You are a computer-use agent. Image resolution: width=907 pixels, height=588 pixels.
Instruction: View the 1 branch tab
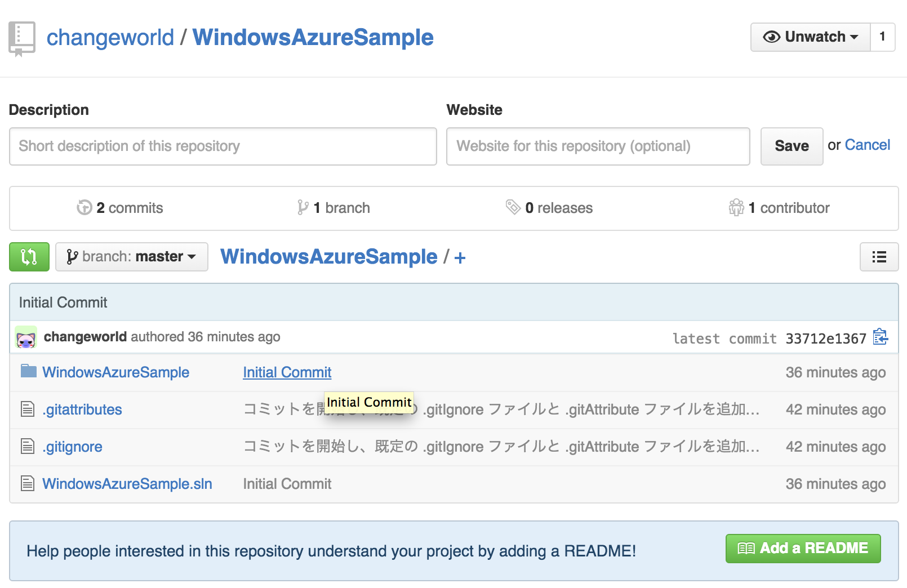334,208
